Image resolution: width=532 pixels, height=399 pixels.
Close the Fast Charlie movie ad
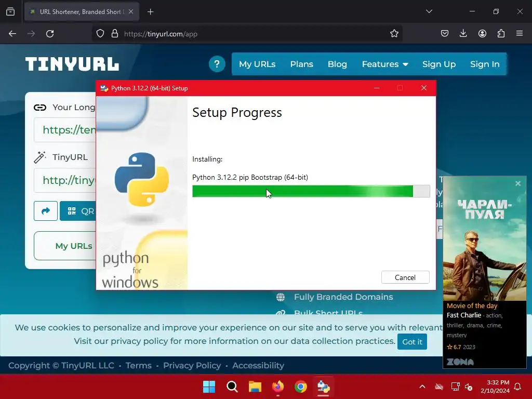click(x=518, y=183)
